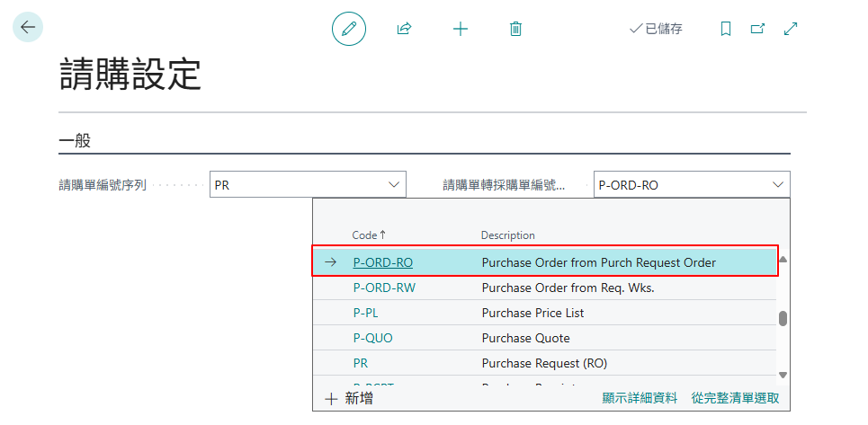Click 'Purchase Price List' description
Viewport: 868px width, 425px height.
pyautogui.click(x=532, y=313)
